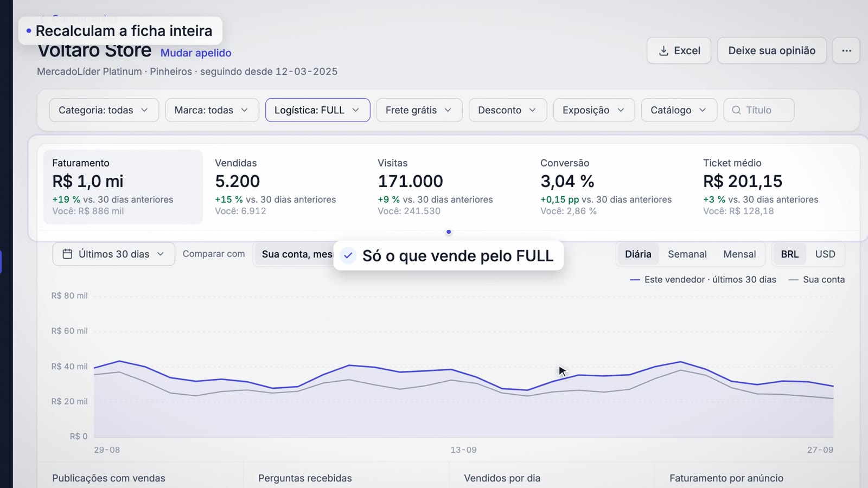This screenshot has height=488, width=868.
Task: Set currency to USD
Action: (x=825, y=254)
